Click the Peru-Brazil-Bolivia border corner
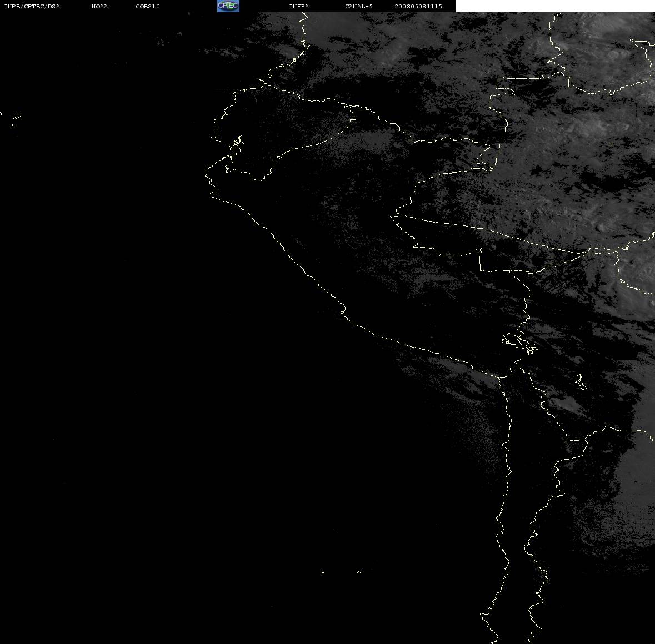The image size is (655, 644). coord(479,250)
